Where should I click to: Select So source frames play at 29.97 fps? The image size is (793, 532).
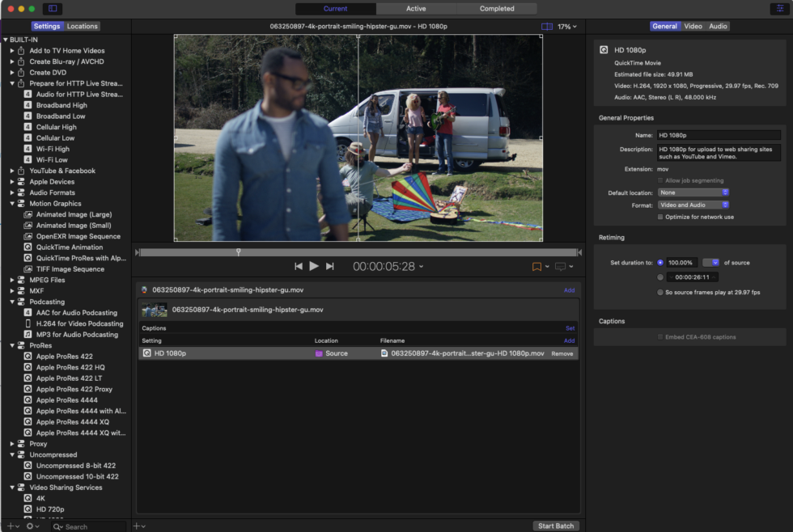pos(660,292)
